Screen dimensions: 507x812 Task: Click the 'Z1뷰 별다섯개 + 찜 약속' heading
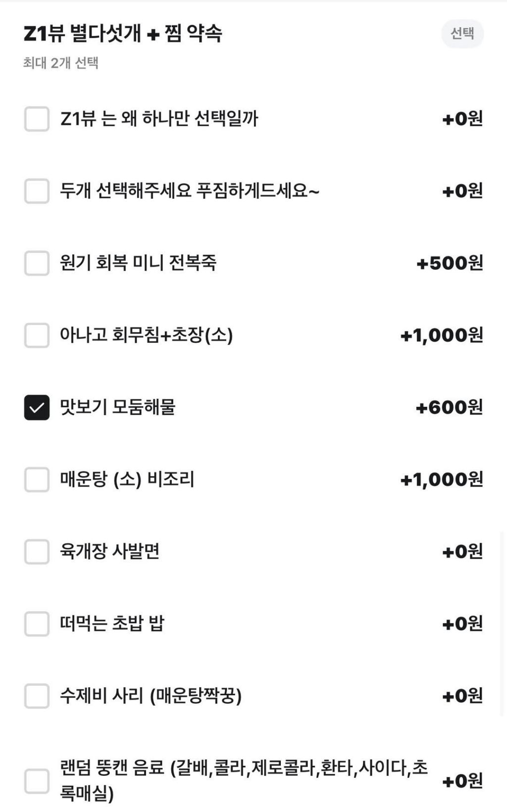(x=123, y=34)
